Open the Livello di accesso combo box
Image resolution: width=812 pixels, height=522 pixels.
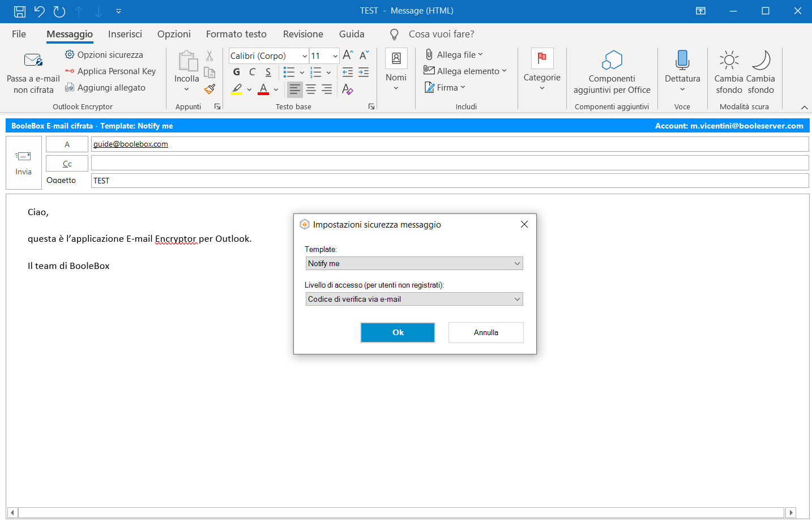pos(414,299)
